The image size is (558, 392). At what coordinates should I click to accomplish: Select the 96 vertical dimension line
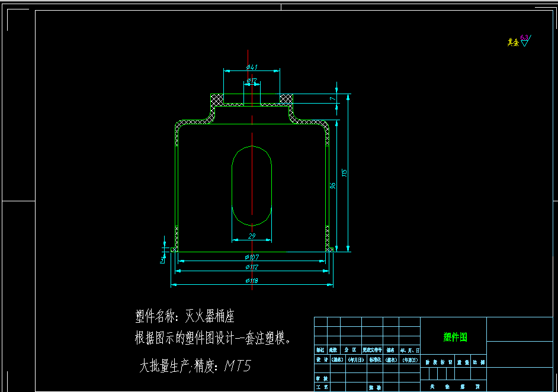click(x=333, y=186)
